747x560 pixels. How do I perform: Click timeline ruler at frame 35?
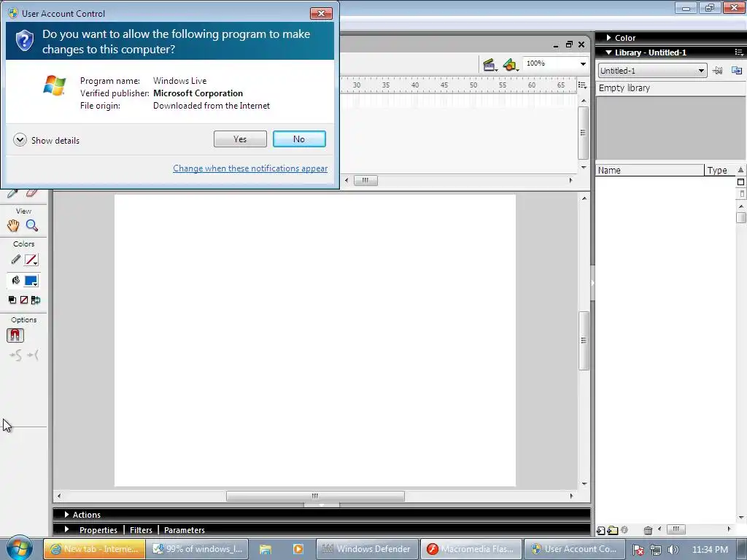pyautogui.click(x=385, y=85)
